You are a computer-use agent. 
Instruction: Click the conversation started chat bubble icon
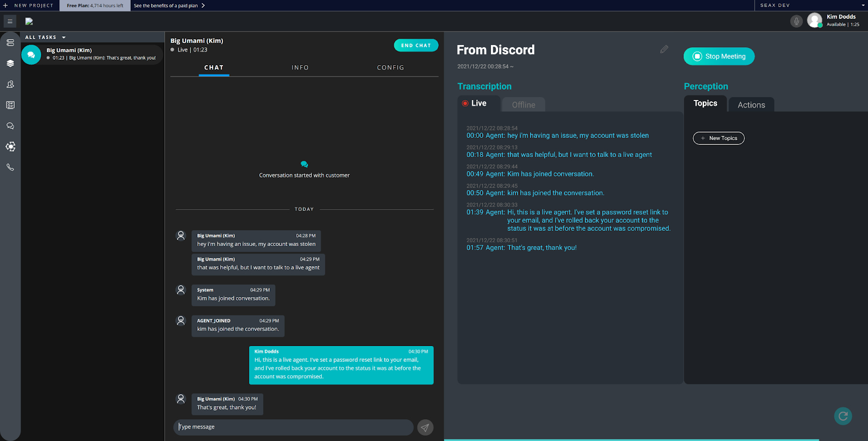(304, 164)
